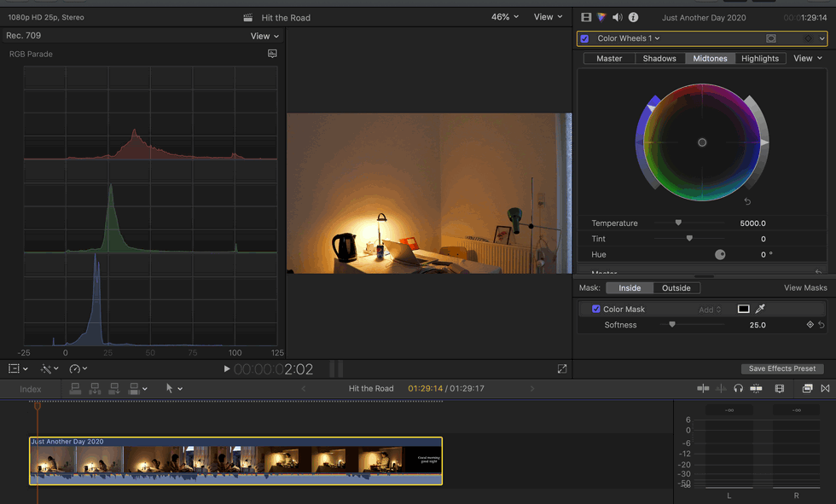Image resolution: width=836 pixels, height=504 pixels.
Task: Set mask to Inside
Action: (630, 287)
